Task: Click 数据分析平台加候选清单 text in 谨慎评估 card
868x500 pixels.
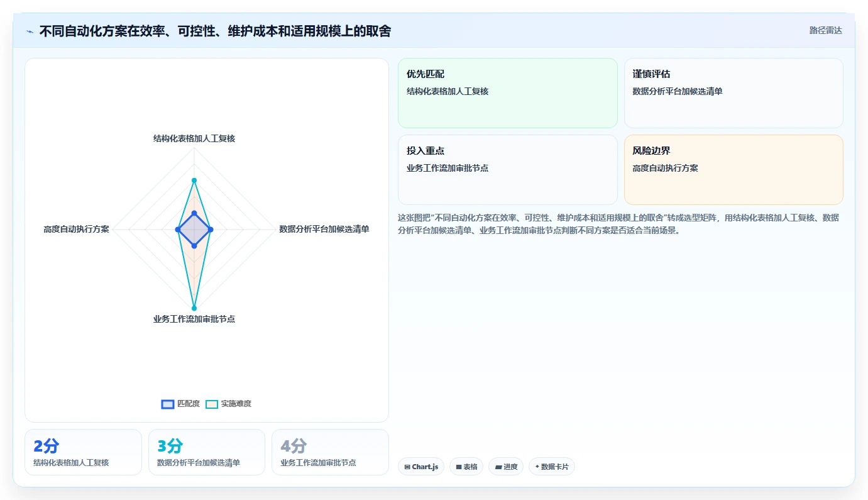Action: coord(678,91)
